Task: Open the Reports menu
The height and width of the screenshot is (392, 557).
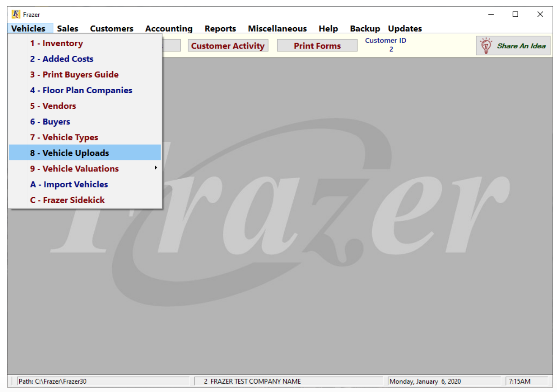Action: 220,28
